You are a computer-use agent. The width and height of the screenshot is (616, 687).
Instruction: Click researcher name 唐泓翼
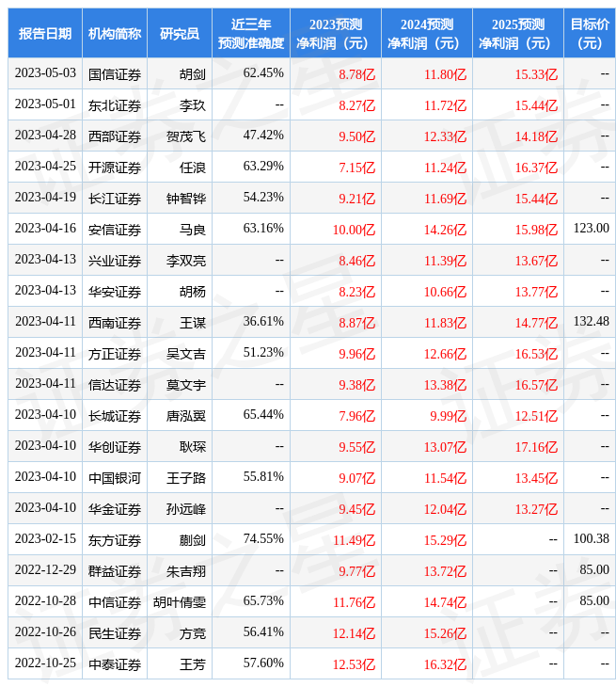(186, 416)
